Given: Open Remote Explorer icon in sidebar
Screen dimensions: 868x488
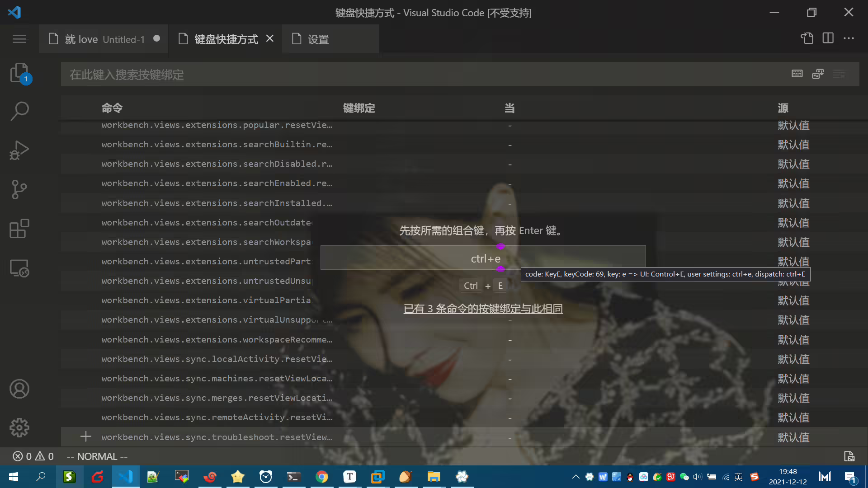Looking at the screenshot, I should click(19, 268).
